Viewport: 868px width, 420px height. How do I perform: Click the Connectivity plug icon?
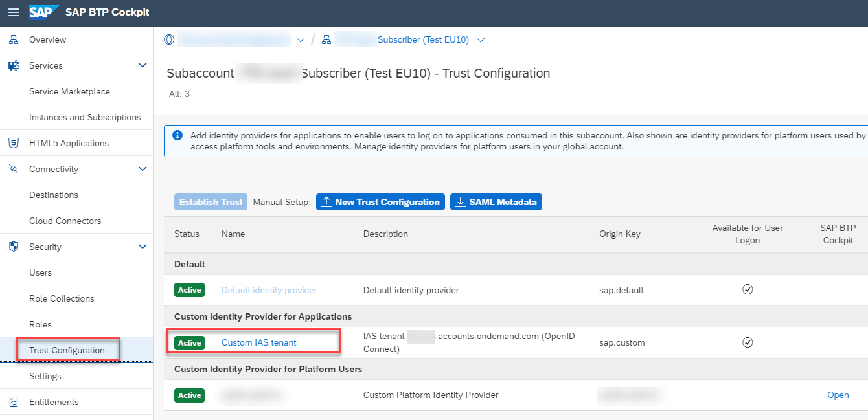pos(14,169)
